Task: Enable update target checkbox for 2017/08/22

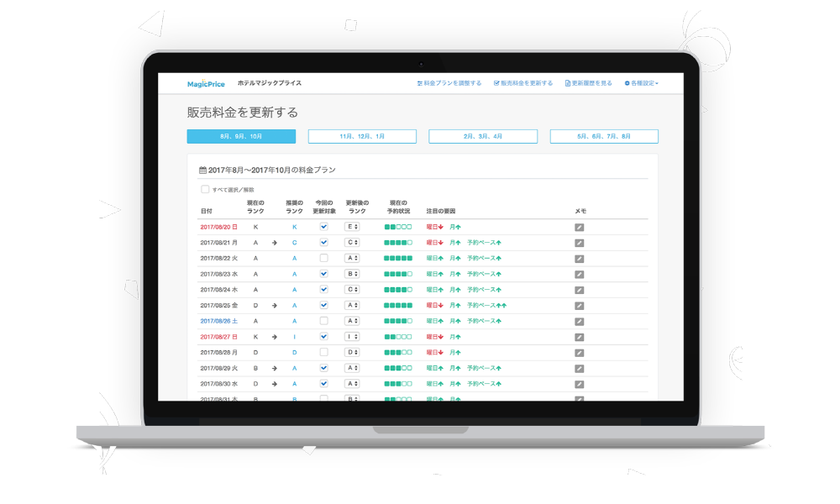Action: 323,258
